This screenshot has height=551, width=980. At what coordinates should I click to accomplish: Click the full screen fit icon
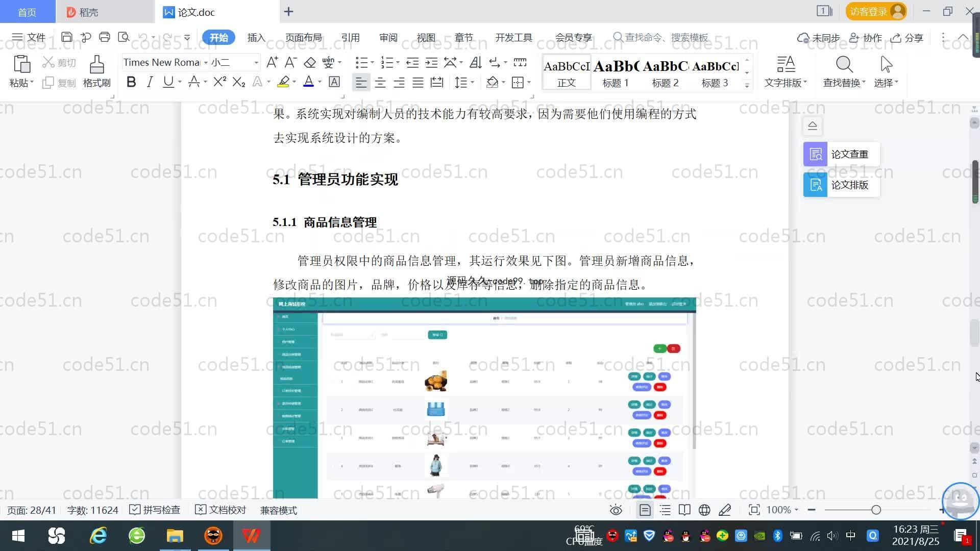(754, 510)
